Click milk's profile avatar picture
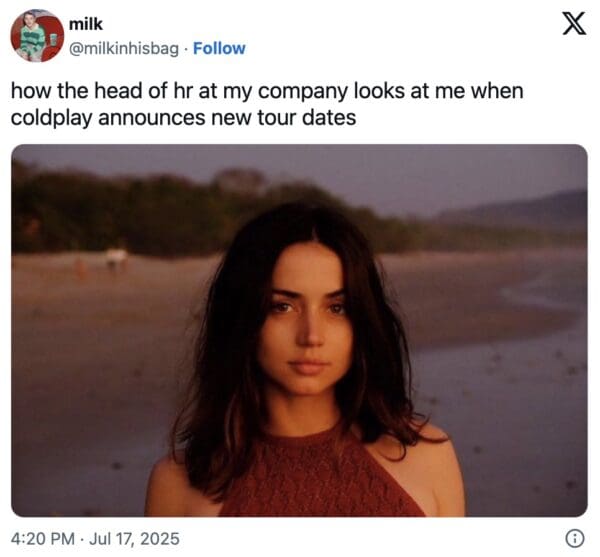The image size is (600, 557). coord(37,36)
